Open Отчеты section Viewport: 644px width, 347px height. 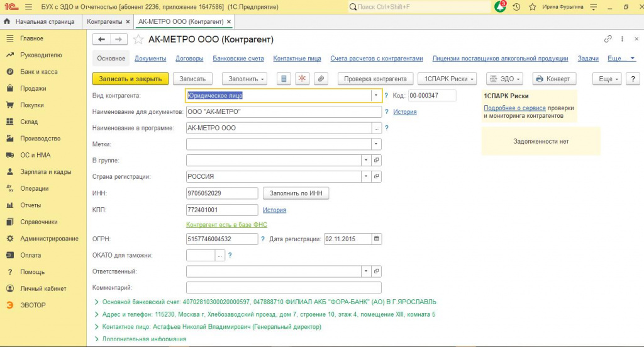(x=30, y=205)
